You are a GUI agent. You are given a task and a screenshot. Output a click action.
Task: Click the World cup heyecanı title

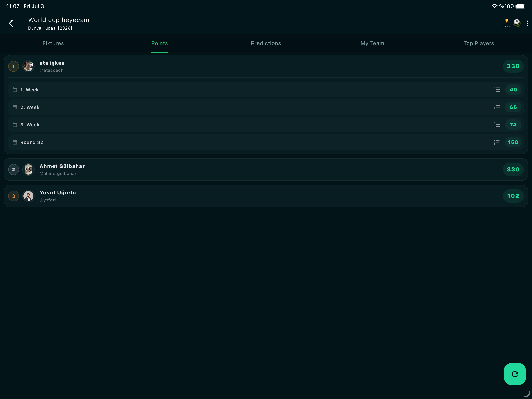tap(59, 20)
